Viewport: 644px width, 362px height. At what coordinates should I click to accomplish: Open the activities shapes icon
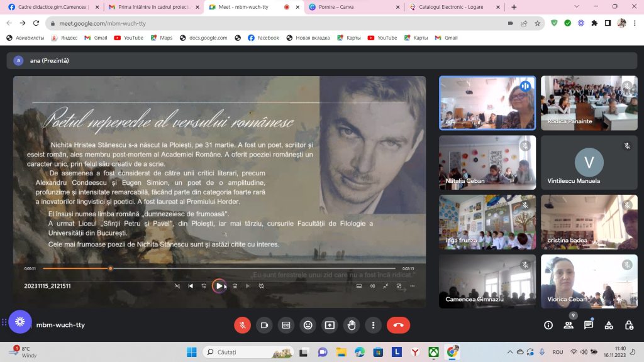tap(609, 325)
